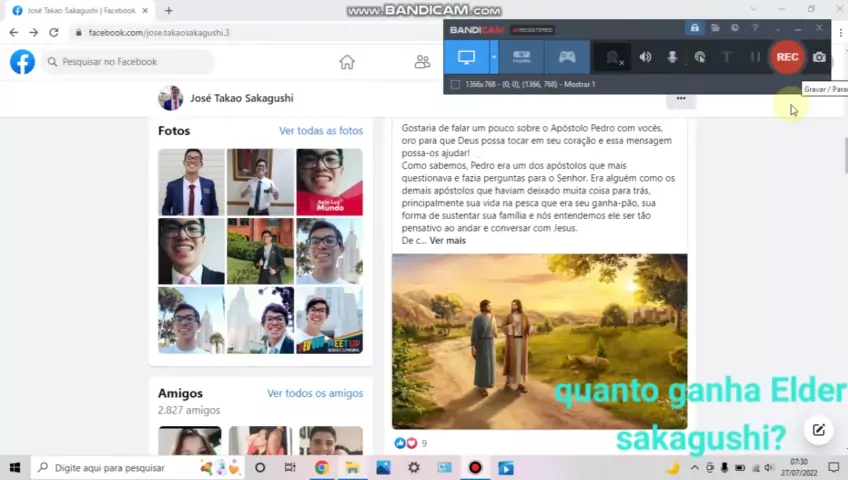The height and width of the screenshot is (480, 848).
Task: Open 'Ver todas as fotos' link
Action: tap(320, 131)
